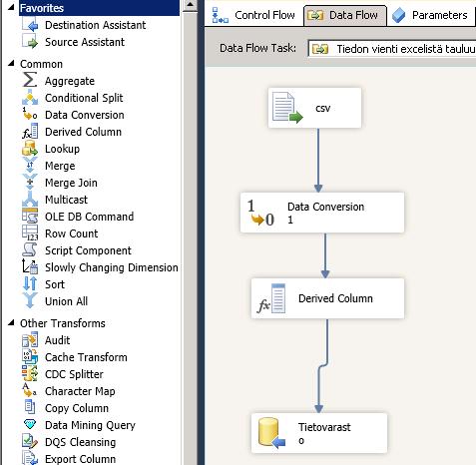Collapse the Common toolbox section
This screenshot has width=476, height=465.
(11, 63)
